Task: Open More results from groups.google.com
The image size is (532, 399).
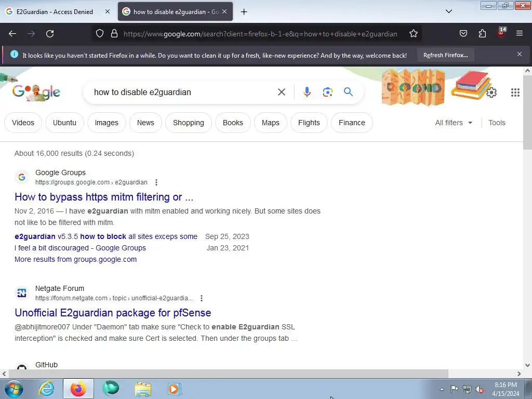Action: click(x=76, y=260)
